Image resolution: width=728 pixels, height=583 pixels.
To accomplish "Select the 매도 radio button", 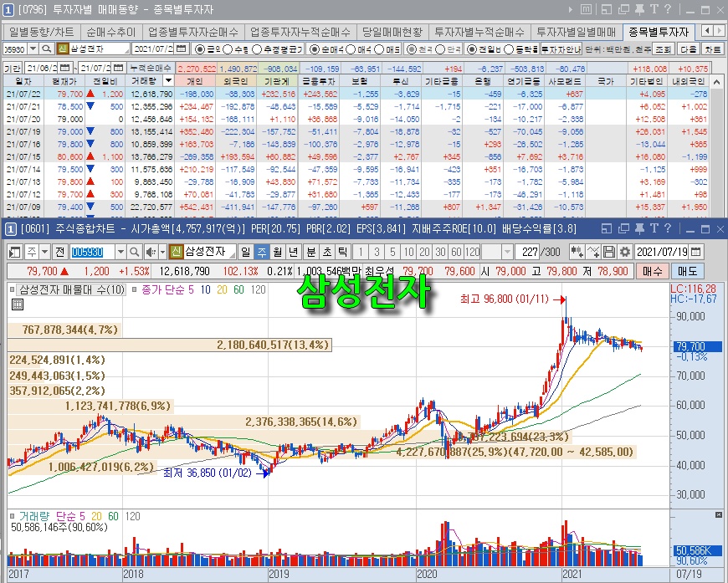I will pos(379,49).
